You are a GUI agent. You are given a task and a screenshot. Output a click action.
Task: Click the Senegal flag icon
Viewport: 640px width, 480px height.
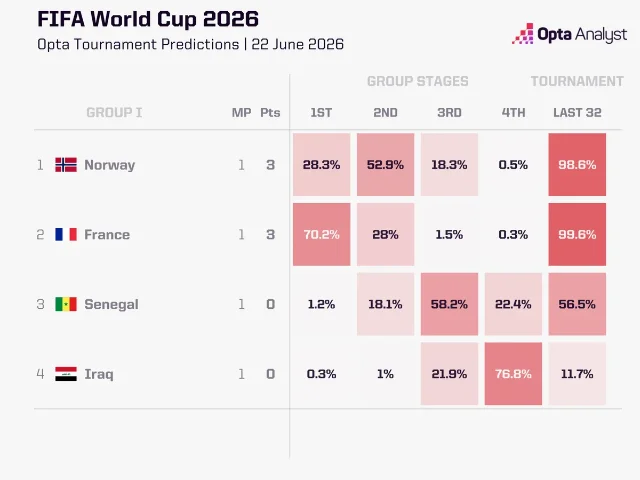[66, 304]
